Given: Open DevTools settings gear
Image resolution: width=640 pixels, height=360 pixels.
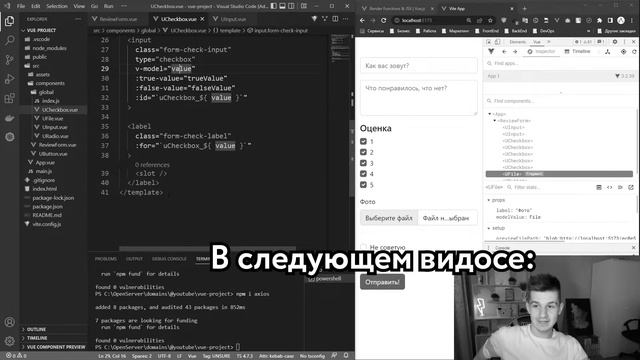Looking at the screenshot, I should coord(615,42).
